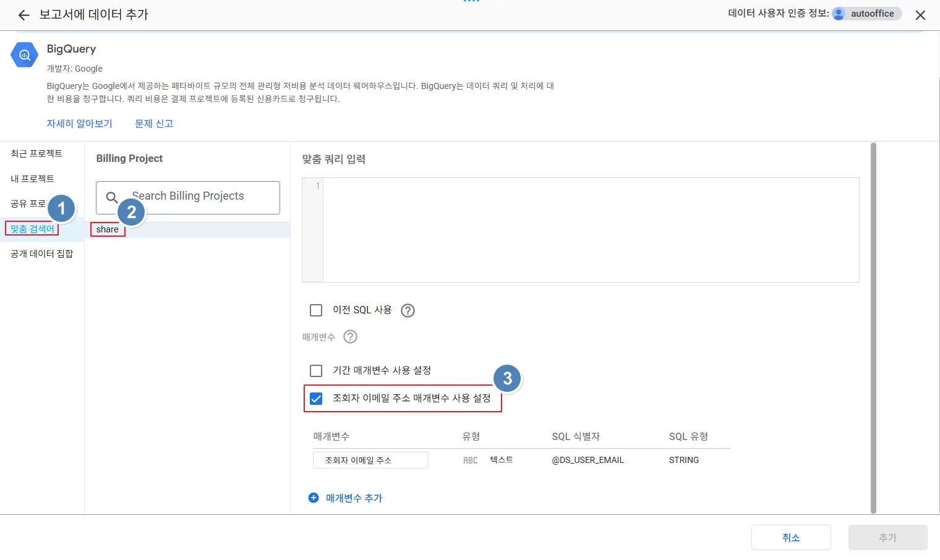Select the 맞춤 검색어 tab
940x560 pixels.
point(32,229)
